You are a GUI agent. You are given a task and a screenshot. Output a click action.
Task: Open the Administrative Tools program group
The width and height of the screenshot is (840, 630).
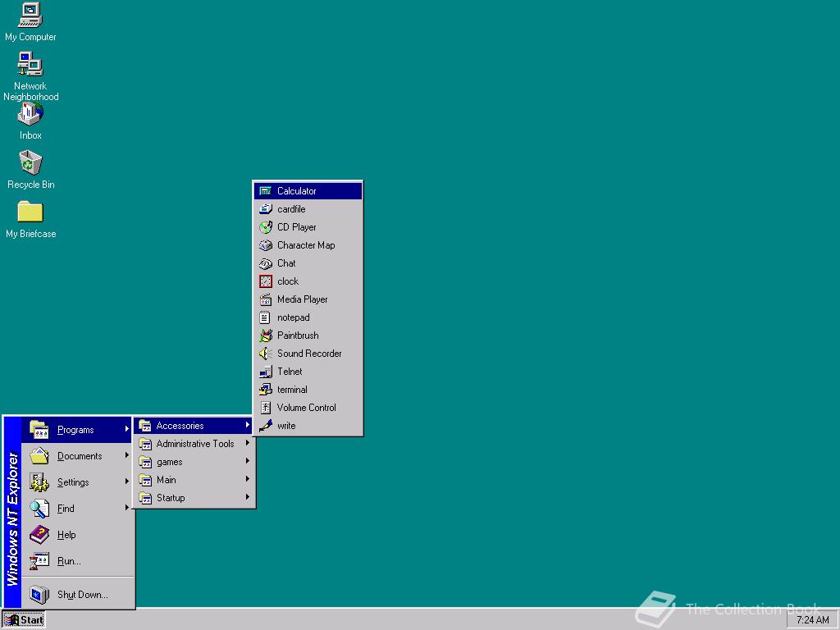pos(194,444)
